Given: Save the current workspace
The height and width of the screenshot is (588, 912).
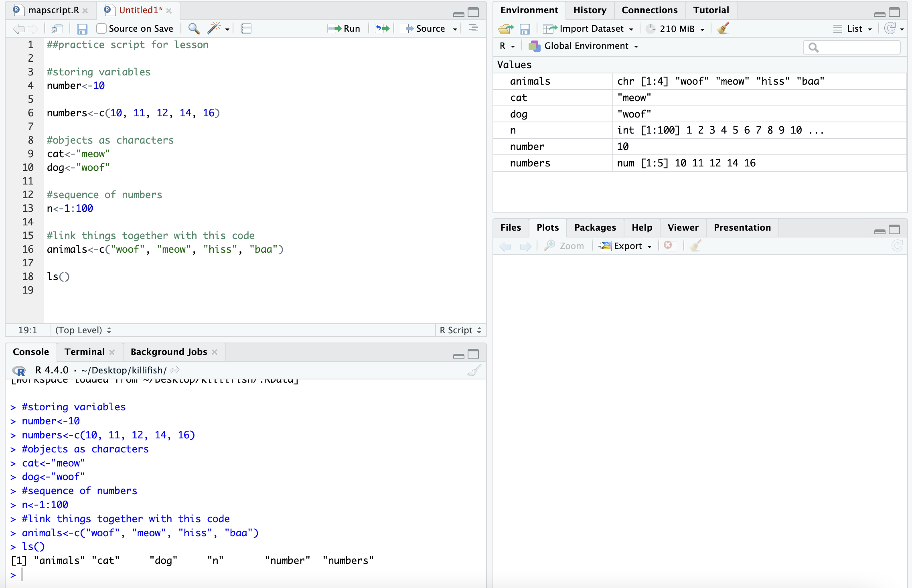Looking at the screenshot, I should [525, 28].
